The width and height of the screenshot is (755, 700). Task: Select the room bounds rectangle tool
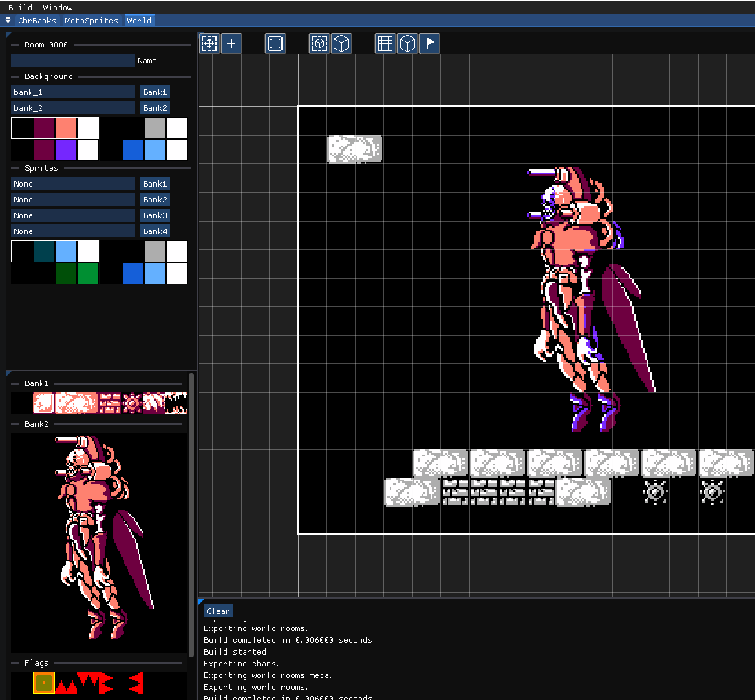(275, 44)
